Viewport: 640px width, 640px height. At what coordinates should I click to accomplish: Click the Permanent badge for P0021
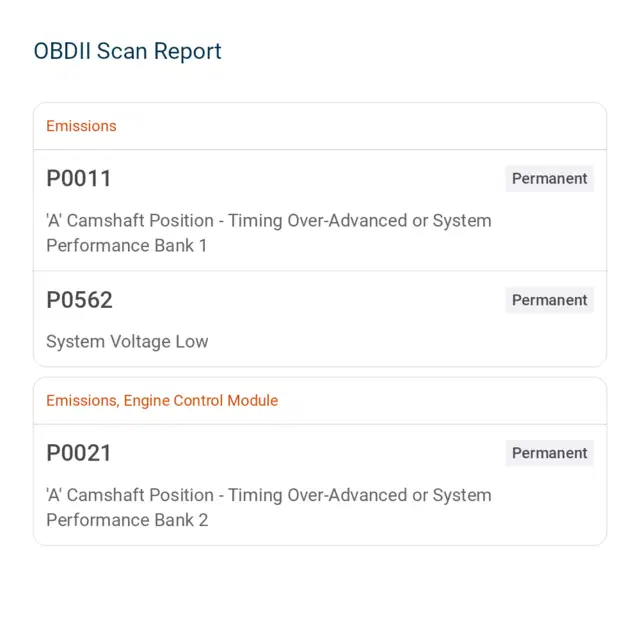[549, 453]
